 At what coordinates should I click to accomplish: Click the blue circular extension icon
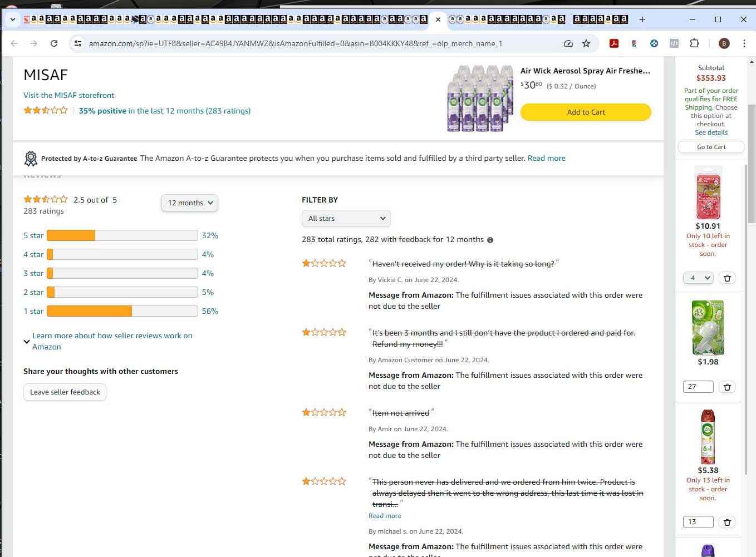point(654,43)
